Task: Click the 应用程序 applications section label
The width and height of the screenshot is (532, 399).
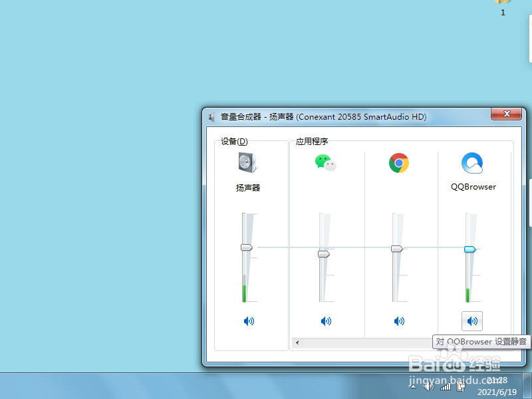Action: point(312,141)
